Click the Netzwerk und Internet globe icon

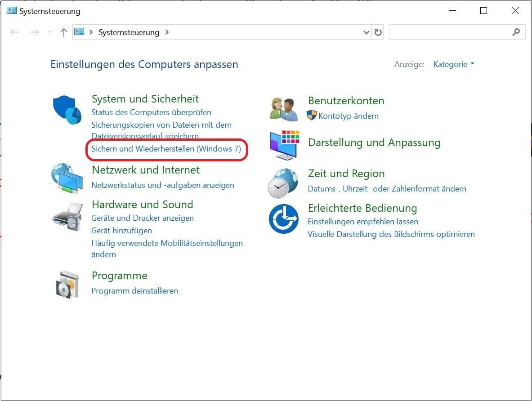pos(67,178)
